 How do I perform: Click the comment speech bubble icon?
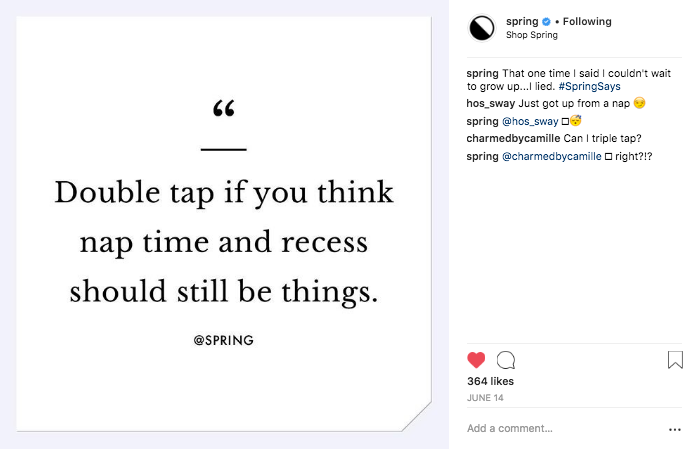[x=506, y=360]
